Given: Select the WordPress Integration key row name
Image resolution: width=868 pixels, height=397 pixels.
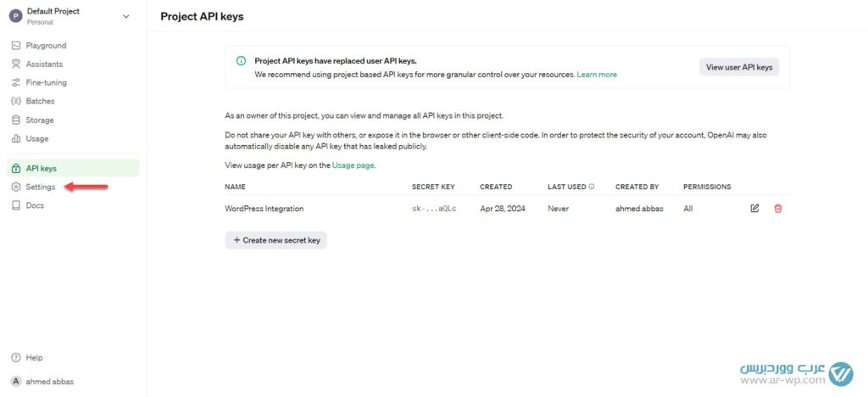Looking at the screenshot, I should [264, 209].
